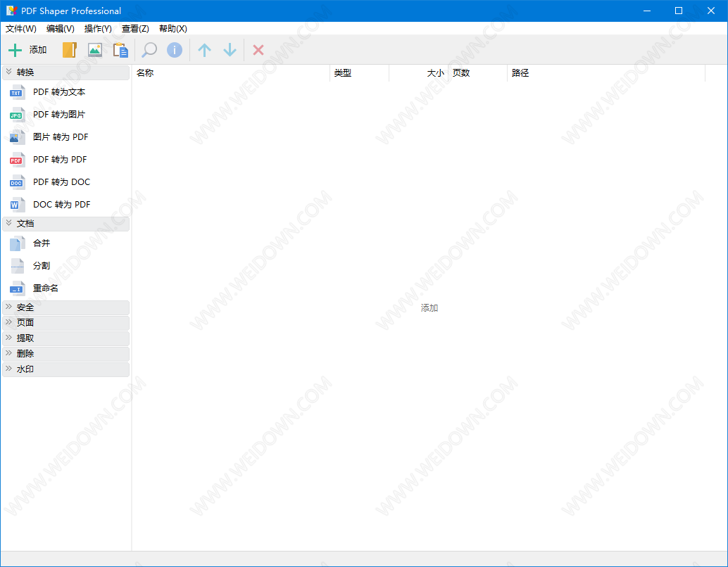Sort by the 页数 column header
This screenshot has width=728, height=567.
tap(477, 73)
